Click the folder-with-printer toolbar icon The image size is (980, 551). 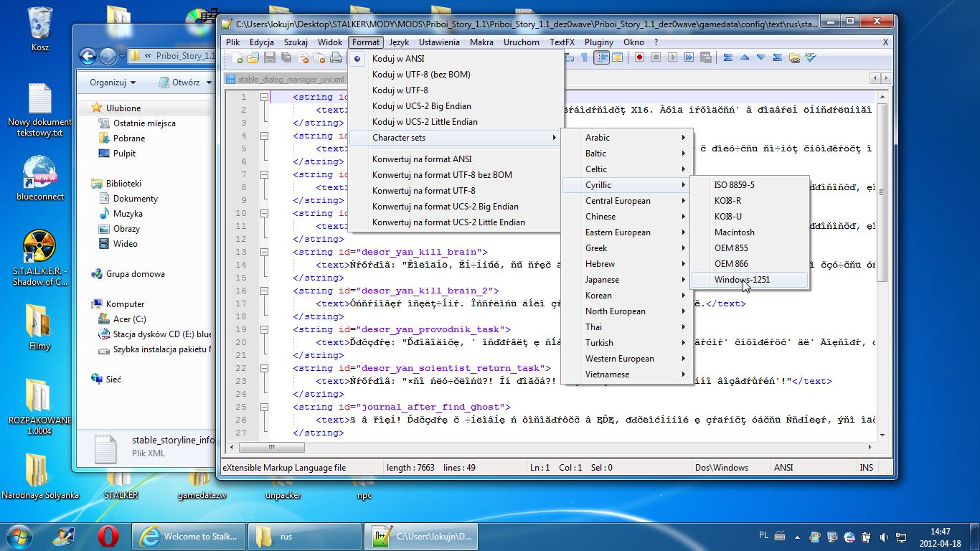(x=794, y=57)
